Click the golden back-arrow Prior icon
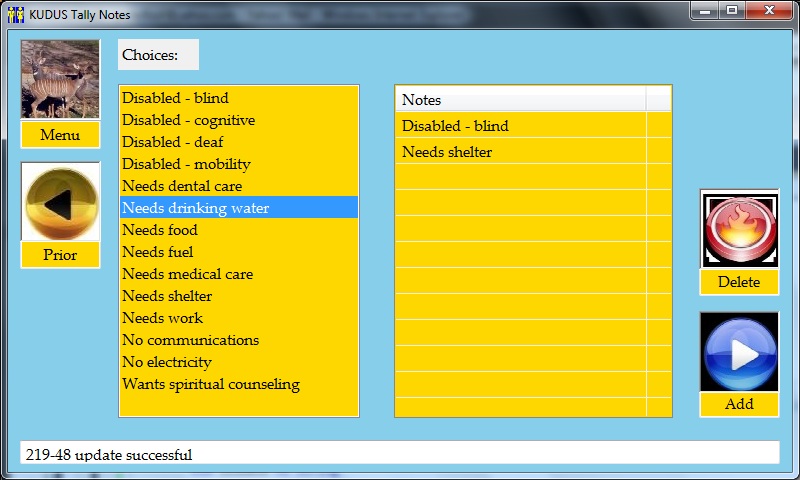 click(60, 202)
